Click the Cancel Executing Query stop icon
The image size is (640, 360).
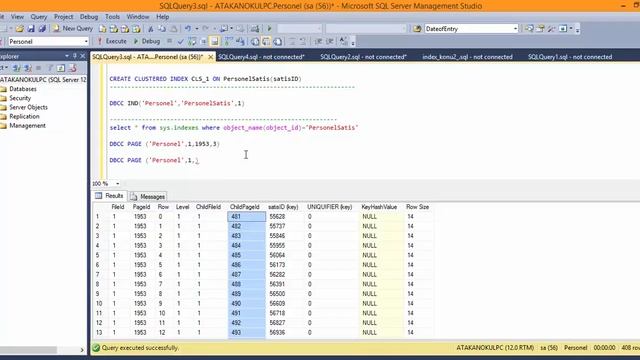tap(169, 41)
